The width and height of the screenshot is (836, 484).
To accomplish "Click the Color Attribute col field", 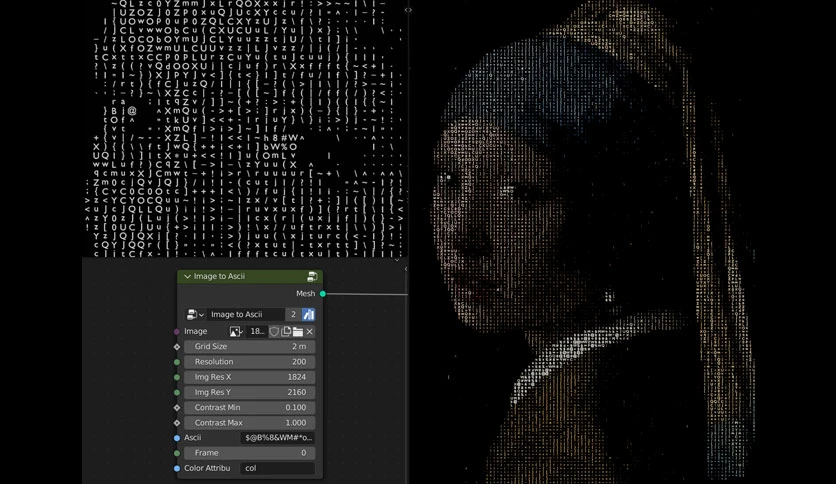I will pyautogui.click(x=277, y=468).
